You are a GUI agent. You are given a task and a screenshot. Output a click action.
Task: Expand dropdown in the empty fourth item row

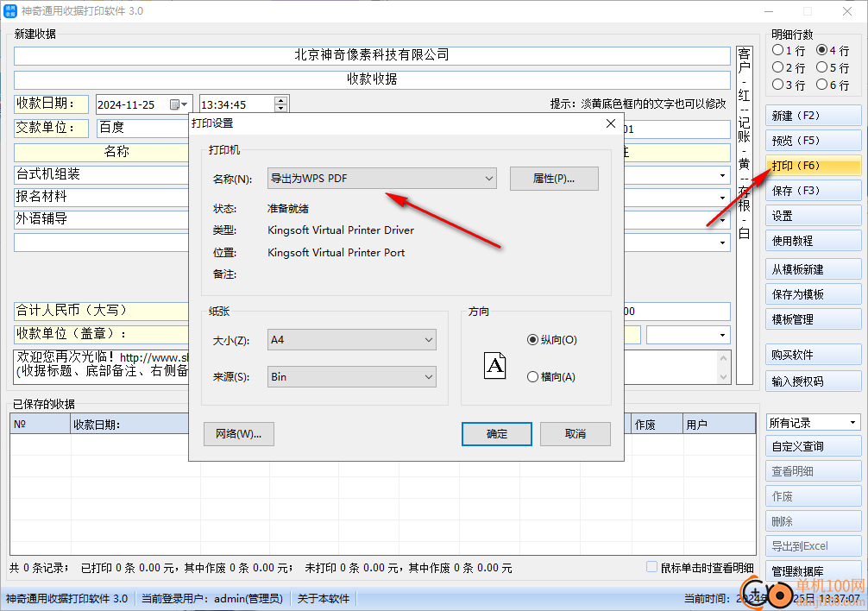[722, 243]
